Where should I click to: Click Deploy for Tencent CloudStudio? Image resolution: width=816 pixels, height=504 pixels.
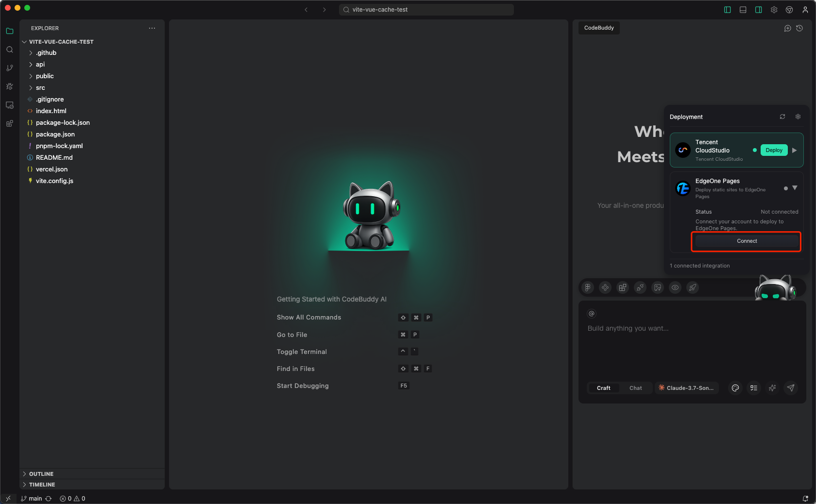[x=774, y=151]
